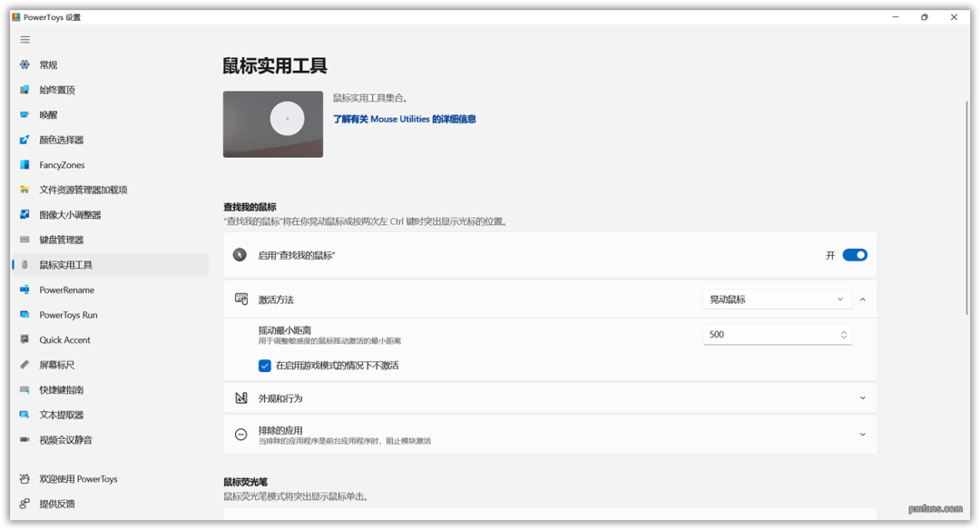This screenshot has width=980, height=530.
Task: Select the Quick Accent sidebar label
Action: [64, 340]
